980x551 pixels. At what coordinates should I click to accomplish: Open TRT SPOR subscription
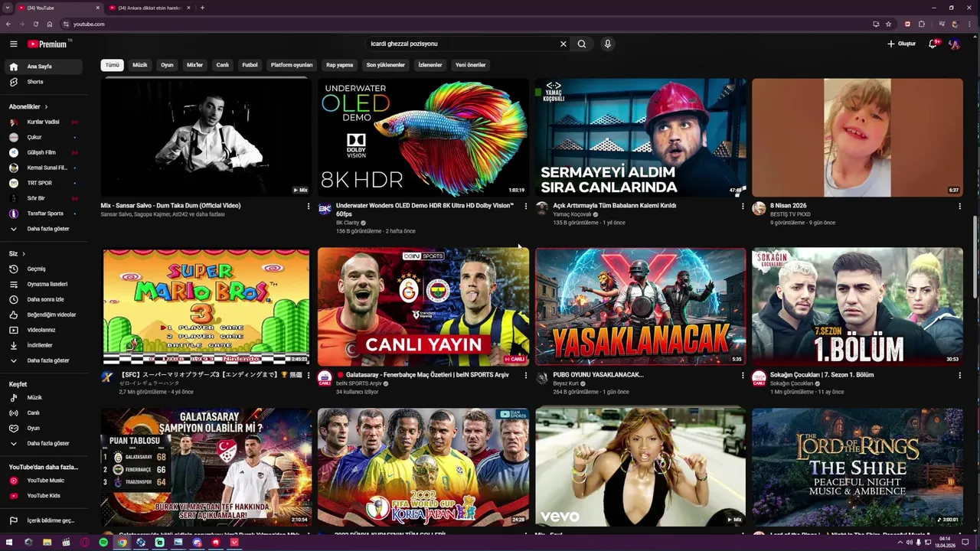click(45, 183)
